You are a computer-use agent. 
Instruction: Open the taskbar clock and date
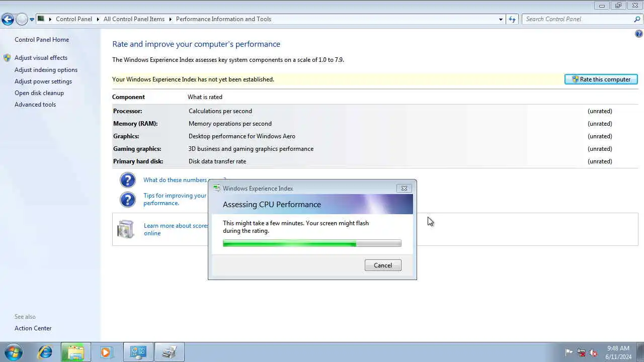point(618,352)
